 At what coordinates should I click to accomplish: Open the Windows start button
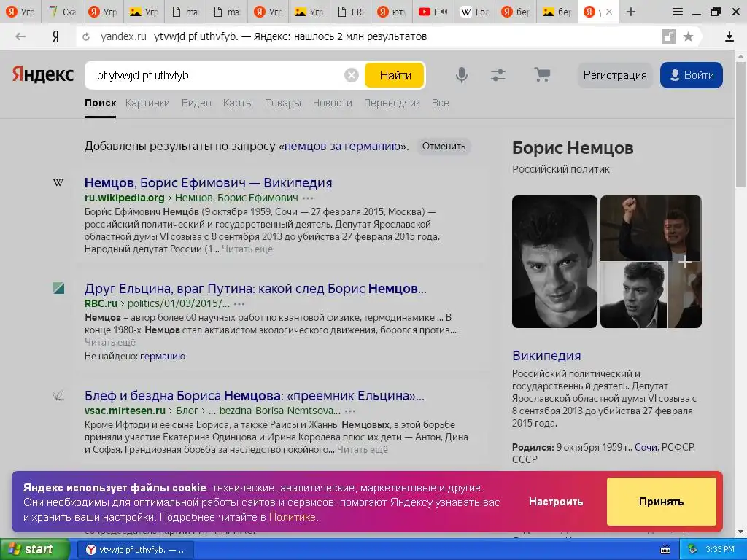(34, 550)
